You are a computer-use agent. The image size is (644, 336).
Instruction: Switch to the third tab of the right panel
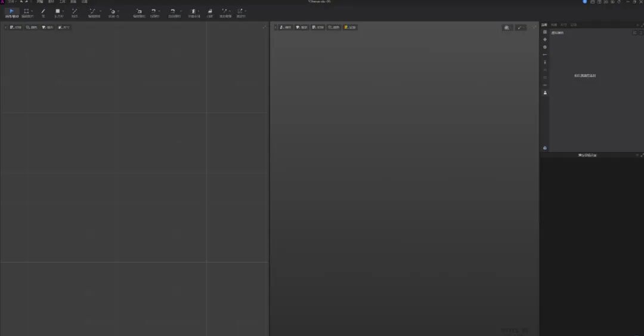[563, 24]
